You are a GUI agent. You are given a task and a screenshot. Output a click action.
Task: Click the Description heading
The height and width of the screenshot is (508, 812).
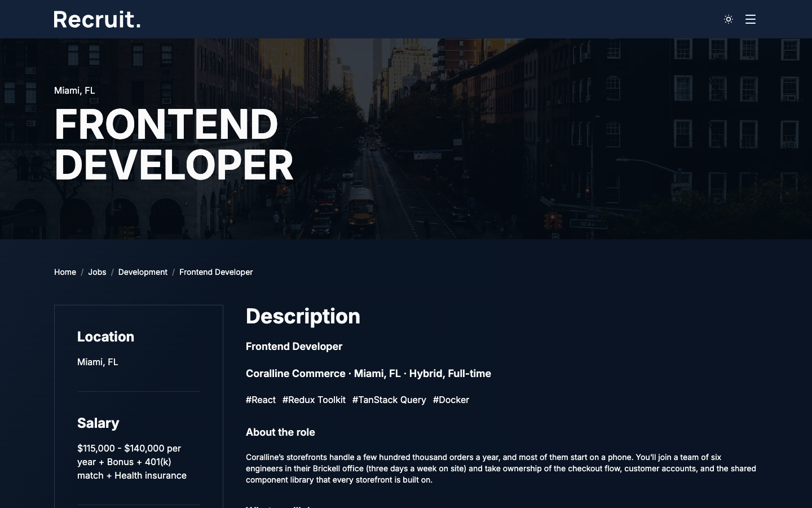tap(303, 316)
